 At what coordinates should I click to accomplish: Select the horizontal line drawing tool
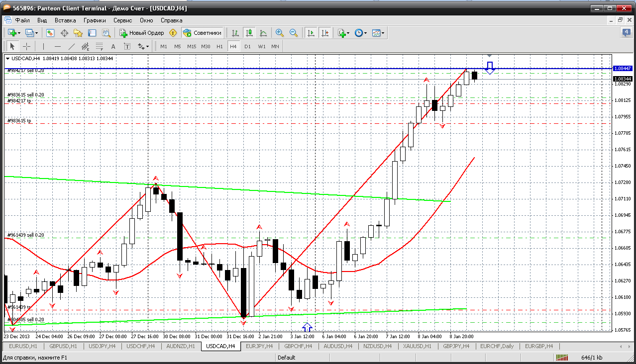(x=57, y=46)
